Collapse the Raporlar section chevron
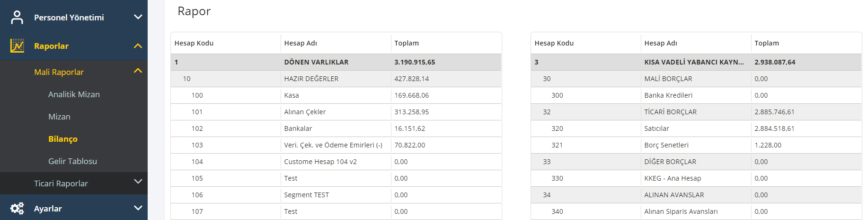Image resolution: width=868 pixels, height=220 pixels. coord(138,46)
